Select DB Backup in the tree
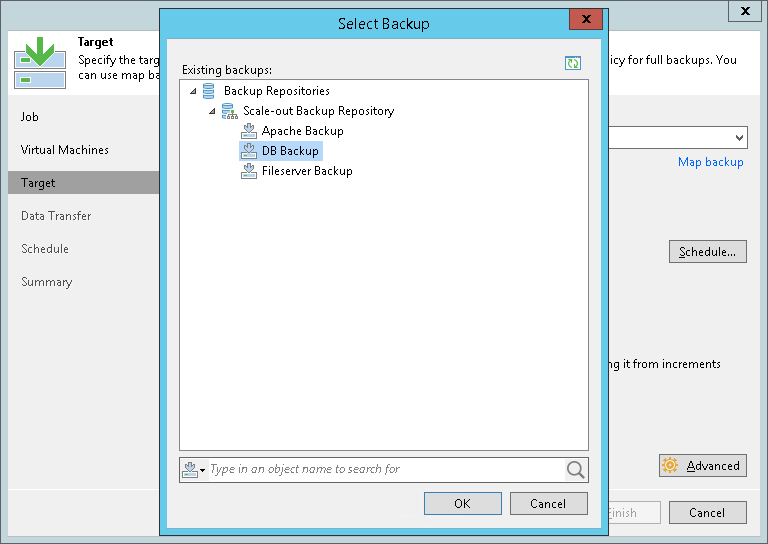Viewport: 768px width, 544px height. [x=290, y=151]
